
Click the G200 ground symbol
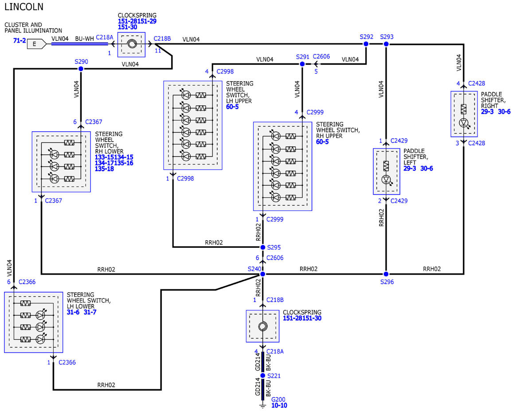pos(262,405)
